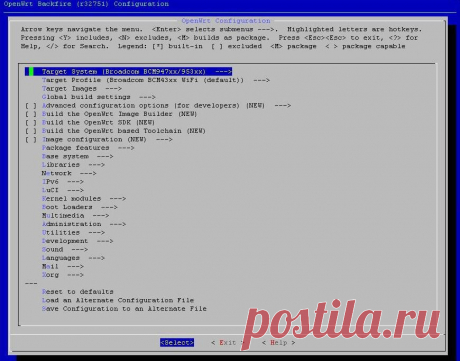Expand Global build settings submenu
Image resolution: width=460 pixels, height=361 pixels.
[x=99, y=97]
